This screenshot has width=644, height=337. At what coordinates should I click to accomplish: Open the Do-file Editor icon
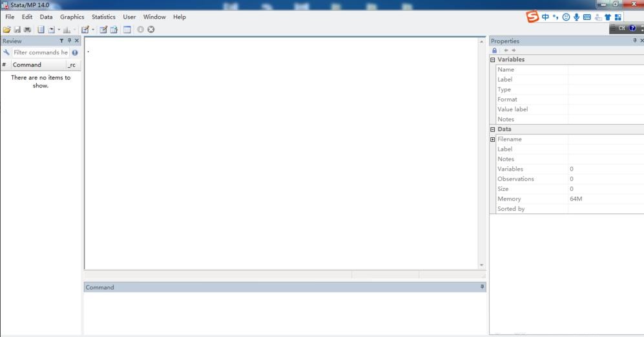(85, 30)
